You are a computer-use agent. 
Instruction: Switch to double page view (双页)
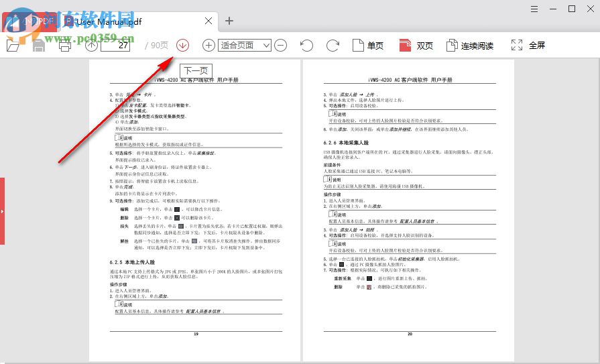(416, 46)
